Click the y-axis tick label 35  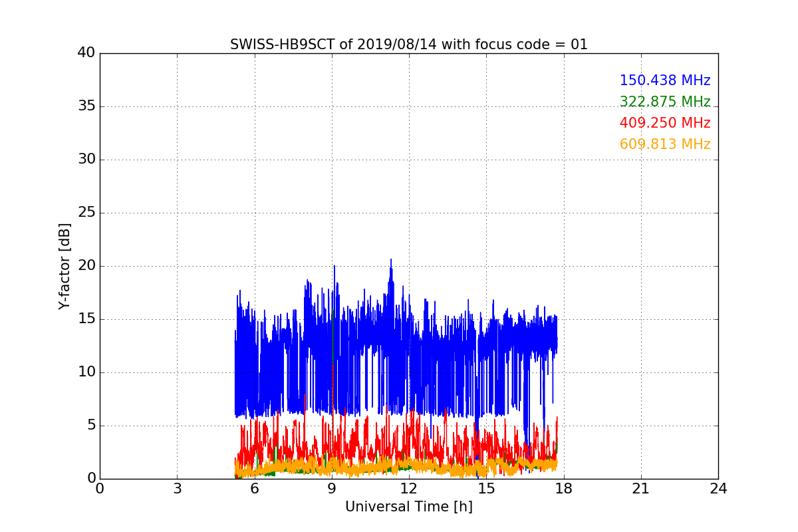tap(86, 106)
